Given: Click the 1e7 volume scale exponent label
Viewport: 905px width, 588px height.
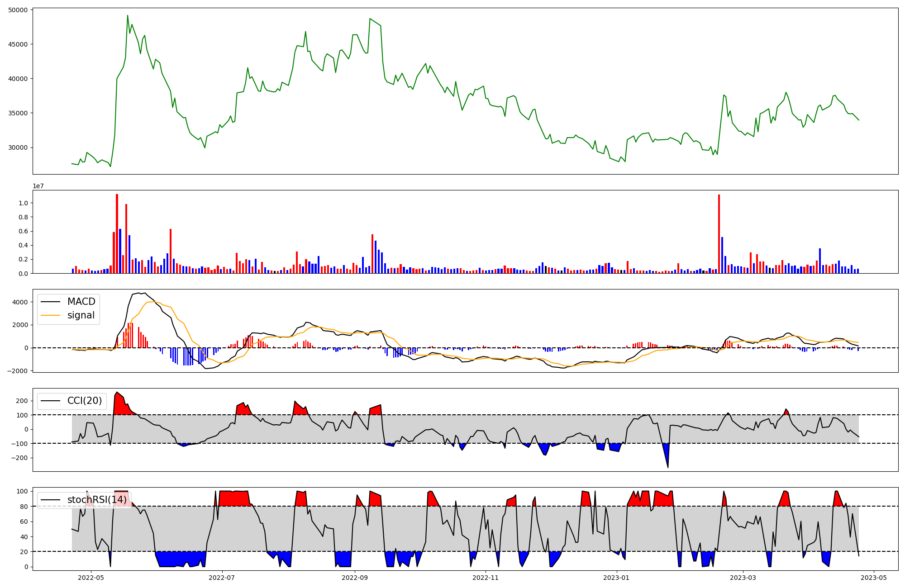Looking at the screenshot, I should [38, 186].
